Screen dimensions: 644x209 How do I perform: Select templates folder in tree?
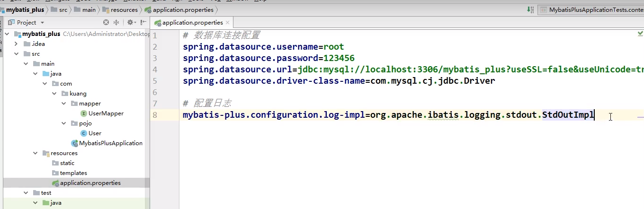pos(73,173)
